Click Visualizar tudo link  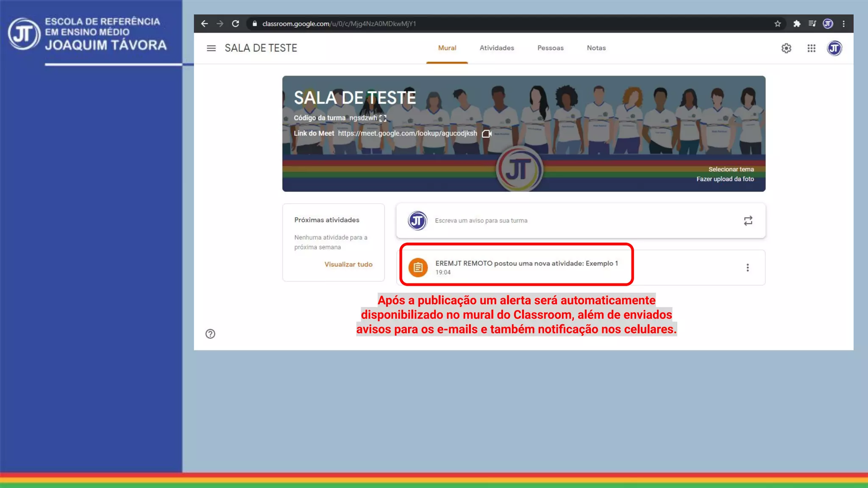tap(348, 264)
